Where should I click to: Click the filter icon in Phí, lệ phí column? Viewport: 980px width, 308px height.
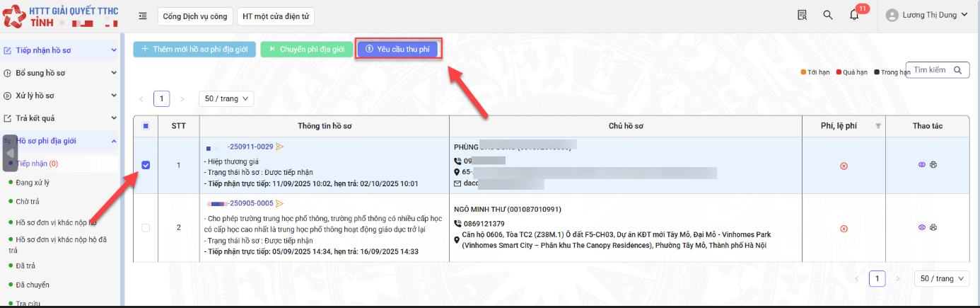point(878,126)
